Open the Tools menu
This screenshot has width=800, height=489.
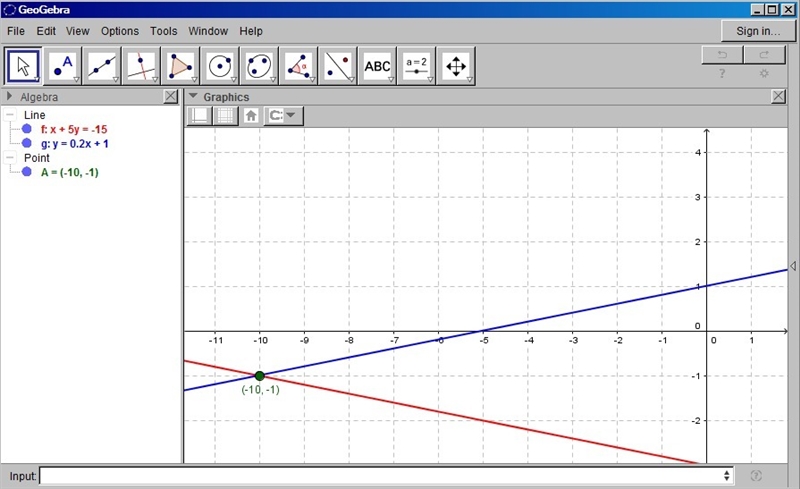[164, 31]
